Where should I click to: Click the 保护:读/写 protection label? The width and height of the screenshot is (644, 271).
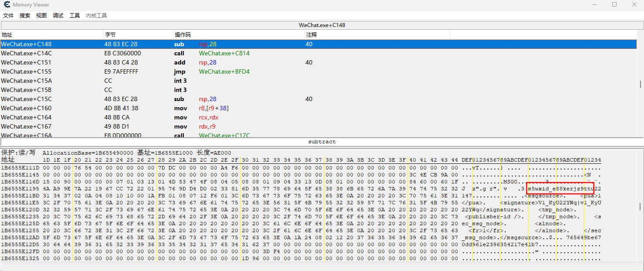(18, 153)
